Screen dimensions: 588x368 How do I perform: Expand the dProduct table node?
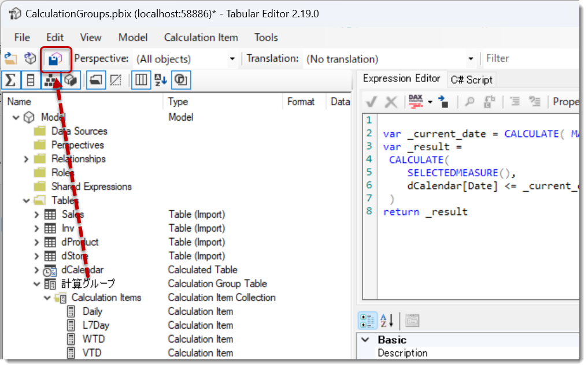click(x=36, y=243)
